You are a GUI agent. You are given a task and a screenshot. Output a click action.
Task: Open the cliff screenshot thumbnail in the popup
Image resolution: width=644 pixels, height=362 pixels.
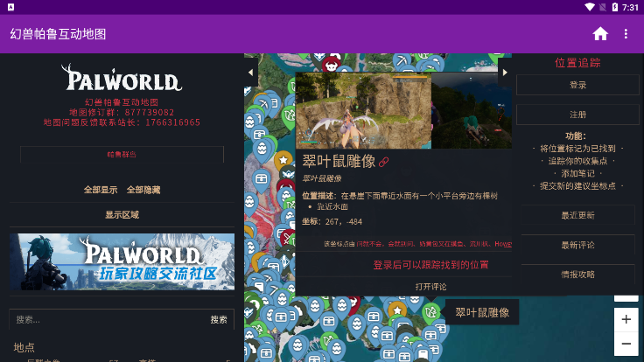[363, 111]
